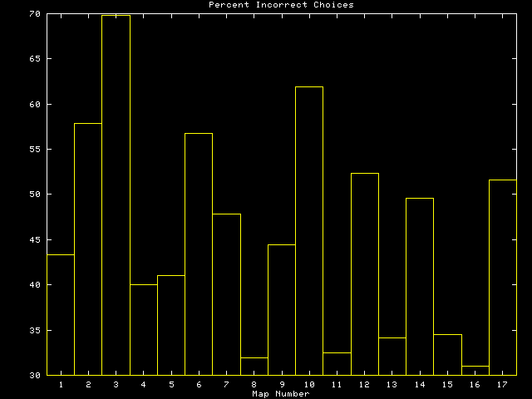
Task: Click the y-axis label 50
Action: (x=35, y=195)
